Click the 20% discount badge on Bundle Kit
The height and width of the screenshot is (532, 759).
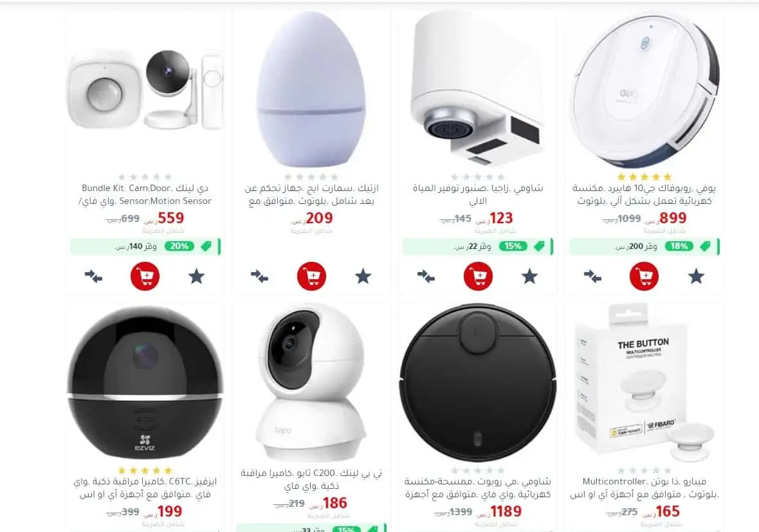click(179, 246)
